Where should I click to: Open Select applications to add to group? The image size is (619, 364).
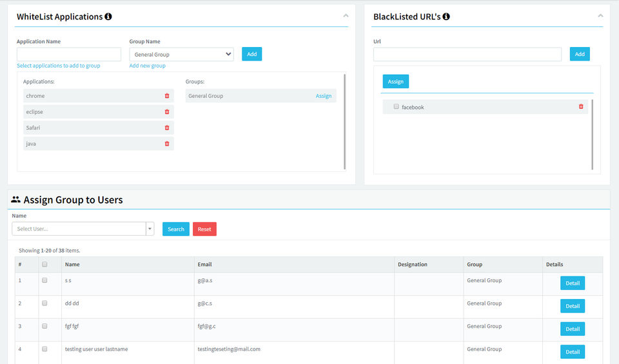(x=59, y=66)
